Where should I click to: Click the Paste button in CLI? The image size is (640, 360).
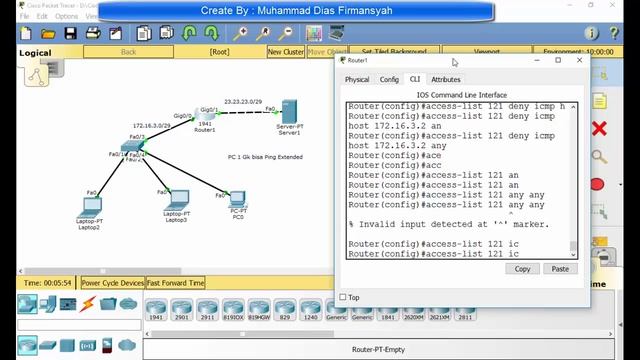point(560,269)
